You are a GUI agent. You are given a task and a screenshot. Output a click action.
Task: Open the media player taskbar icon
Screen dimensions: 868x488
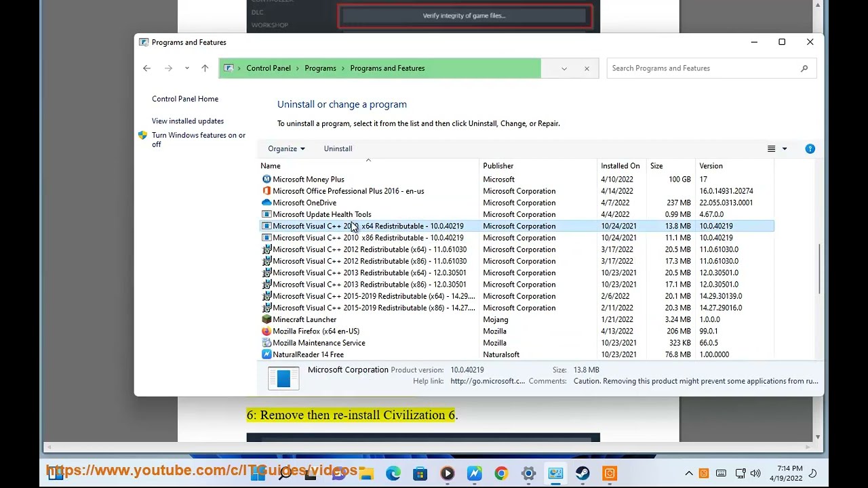pos(448,473)
